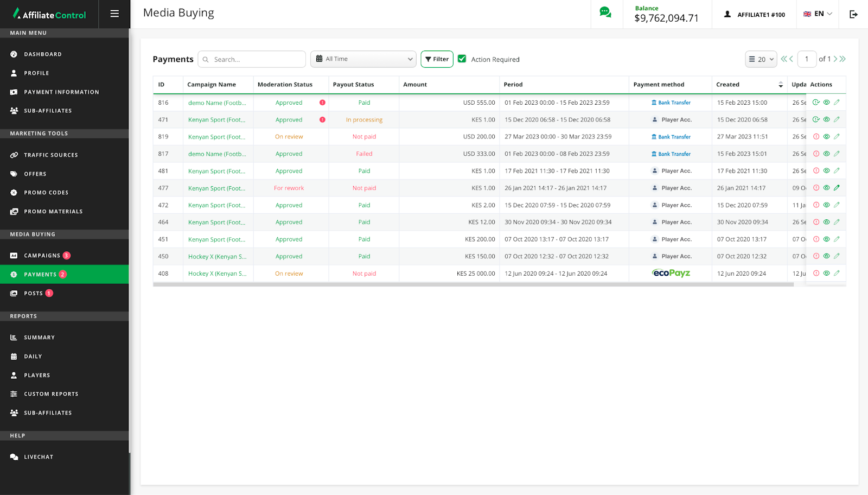Open the live chat bubble icon
Image resolution: width=868 pixels, height=495 pixels.
point(605,12)
